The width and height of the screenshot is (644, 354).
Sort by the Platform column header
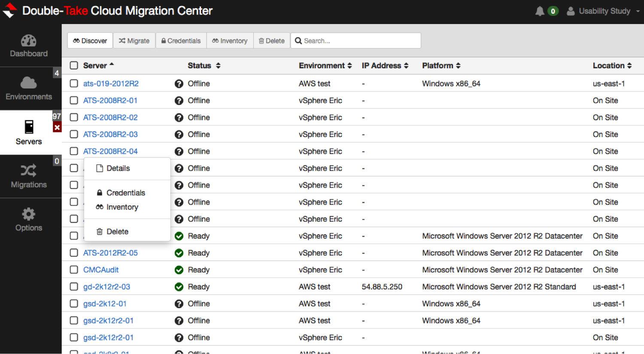[441, 66]
